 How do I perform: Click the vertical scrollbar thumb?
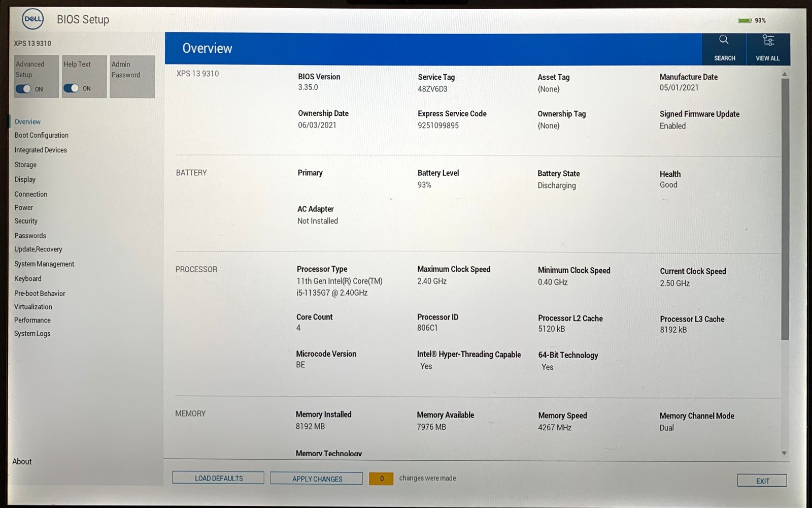(785, 209)
